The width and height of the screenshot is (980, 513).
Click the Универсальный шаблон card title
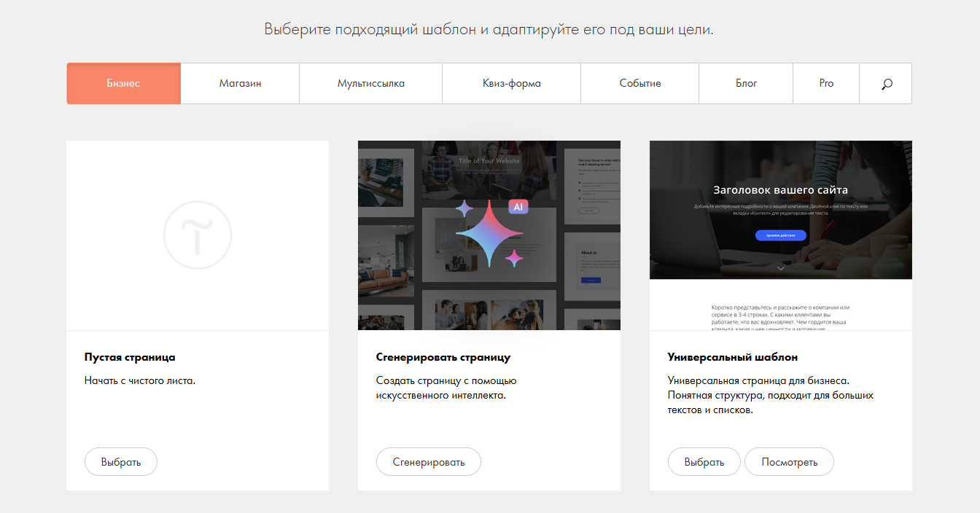pyautogui.click(x=732, y=358)
